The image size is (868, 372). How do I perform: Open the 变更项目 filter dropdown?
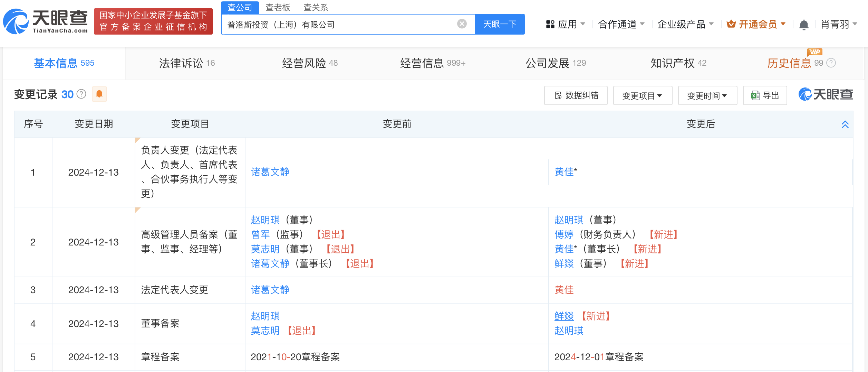[x=642, y=95]
